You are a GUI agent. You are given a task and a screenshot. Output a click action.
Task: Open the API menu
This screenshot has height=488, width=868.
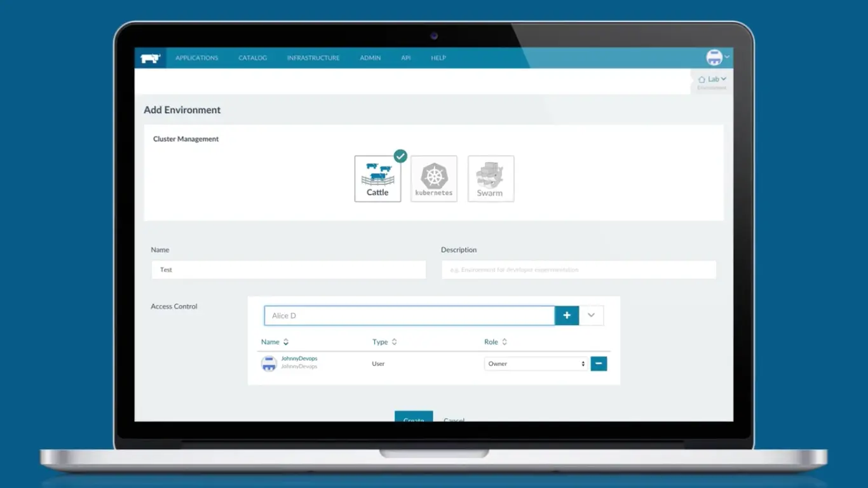405,58
